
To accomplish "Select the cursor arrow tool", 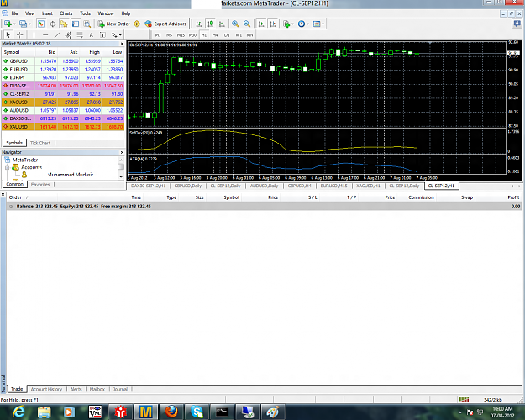I will (x=8, y=34).
